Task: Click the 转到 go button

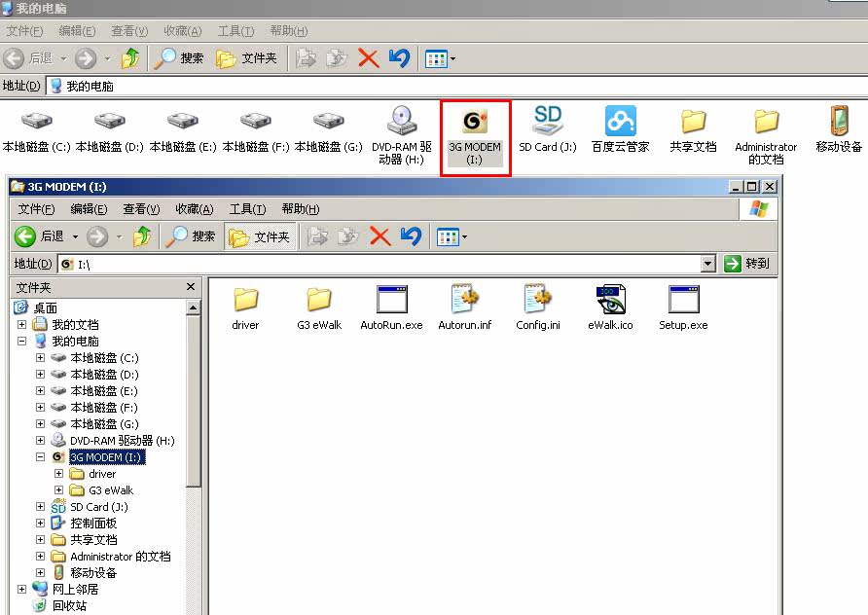Action: coord(746,264)
